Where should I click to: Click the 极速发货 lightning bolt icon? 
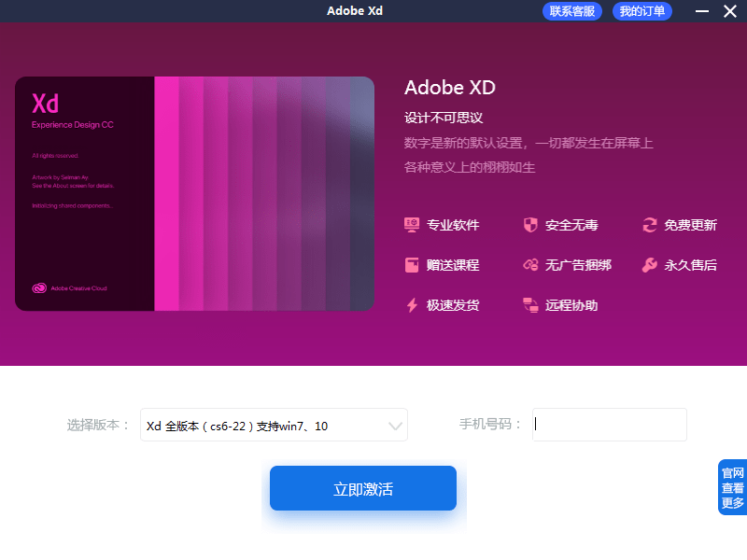coord(412,305)
